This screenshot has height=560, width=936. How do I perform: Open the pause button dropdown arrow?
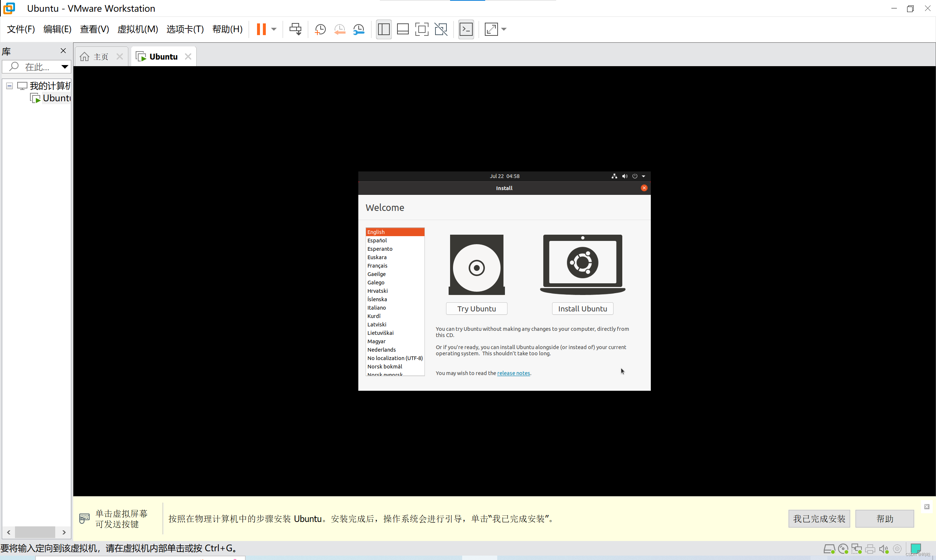pyautogui.click(x=273, y=29)
